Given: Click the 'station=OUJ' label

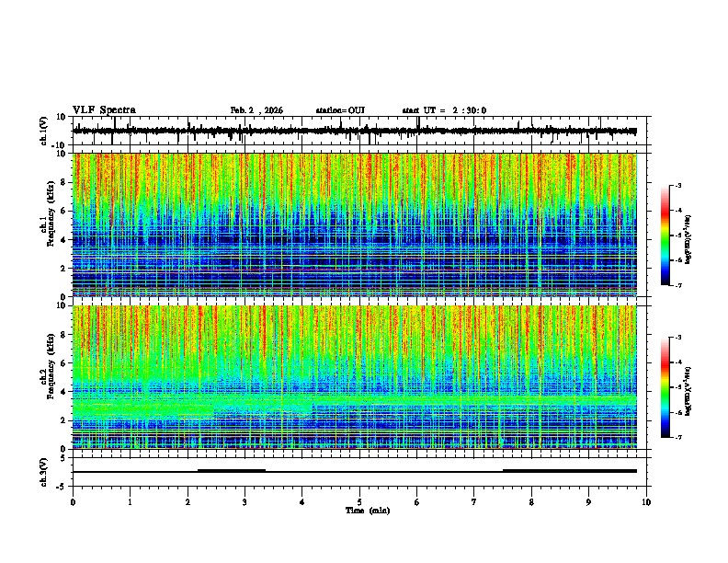Looking at the screenshot, I should [340, 110].
